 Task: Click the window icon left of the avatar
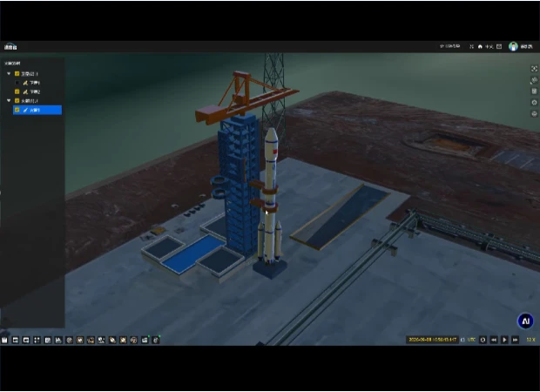point(499,46)
